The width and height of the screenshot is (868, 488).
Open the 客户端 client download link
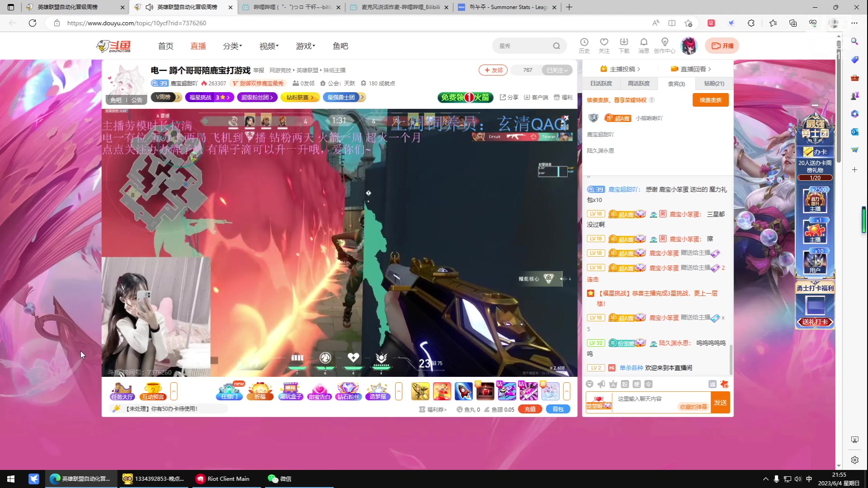536,97
